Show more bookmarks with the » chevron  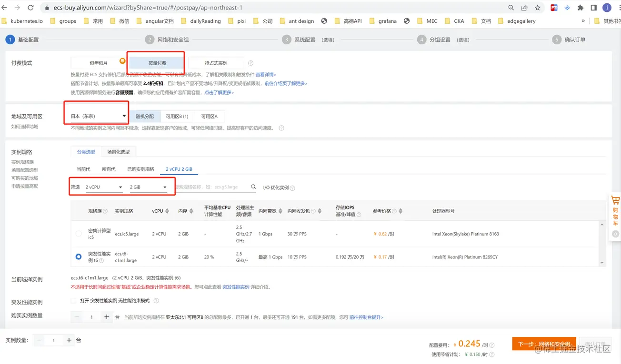click(583, 21)
